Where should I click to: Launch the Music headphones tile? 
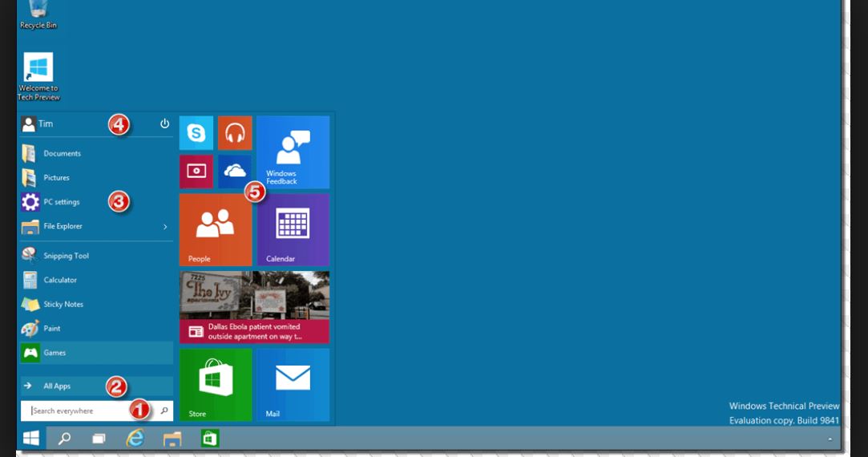pyautogui.click(x=235, y=133)
